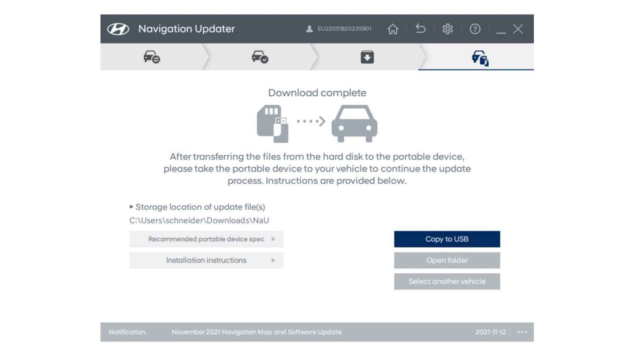
Task: Select another vehicle
Action: click(447, 281)
